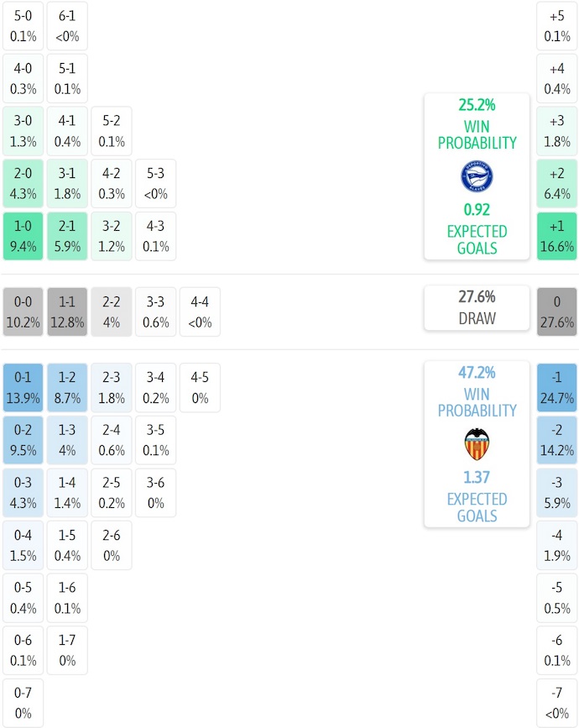
Task: Click the 27.6% Draw panel
Action: point(477,307)
